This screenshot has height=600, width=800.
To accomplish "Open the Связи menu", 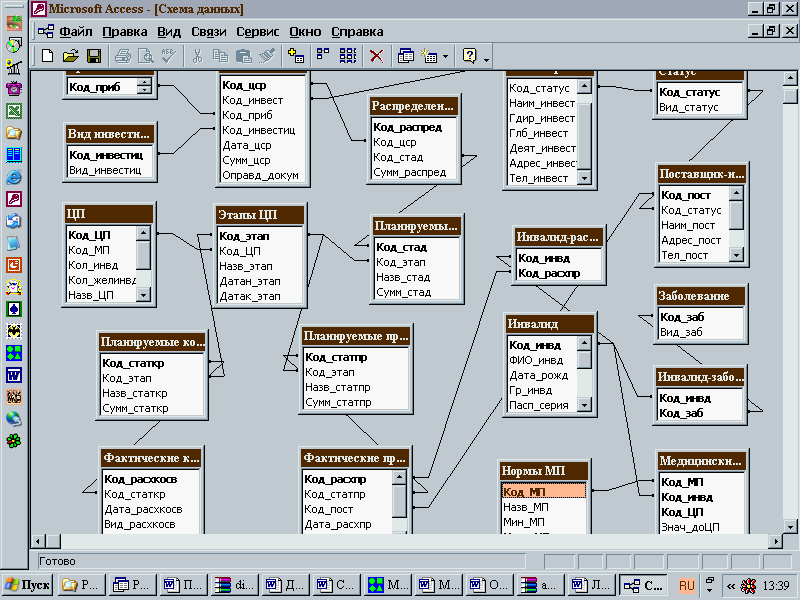I will point(209,31).
